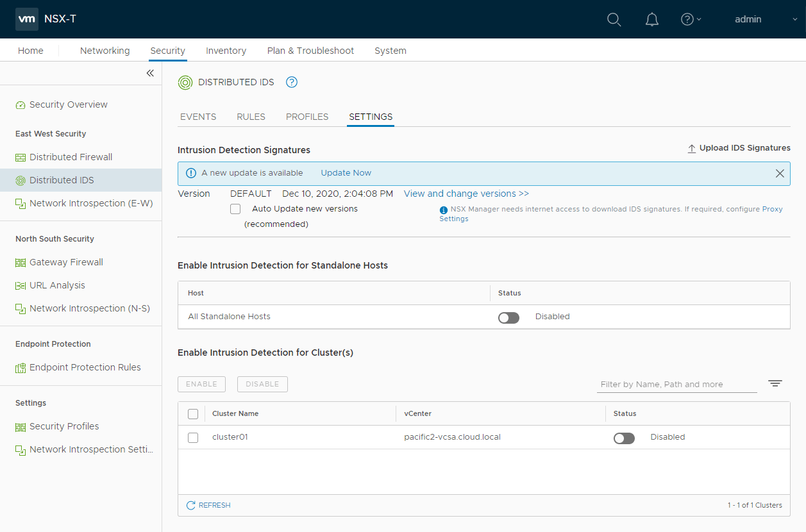Open Distributed Firewall page
Image resolution: width=806 pixels, height=532 pixels.
pyautogui.click(x=71, y=157)
